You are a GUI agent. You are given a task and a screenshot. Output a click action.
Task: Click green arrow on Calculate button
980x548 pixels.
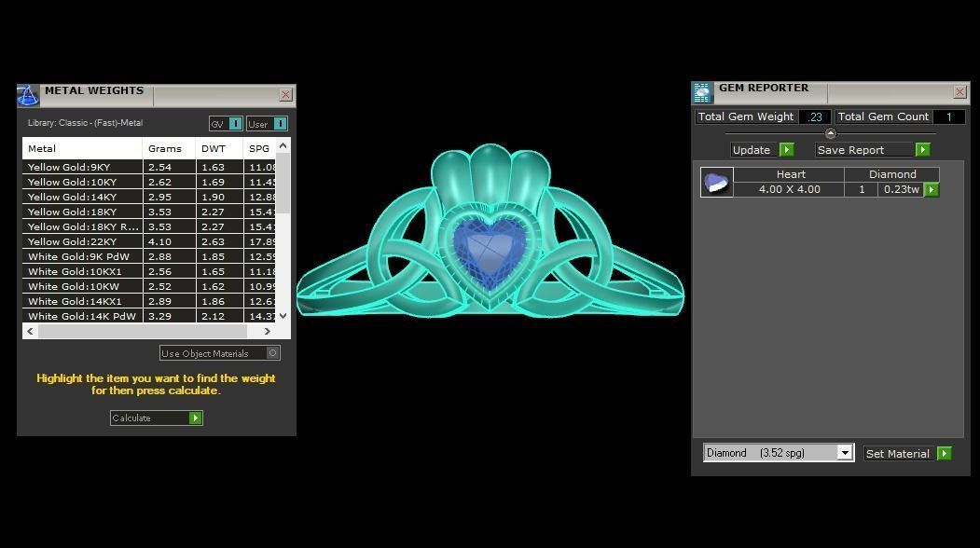(196, 418)
